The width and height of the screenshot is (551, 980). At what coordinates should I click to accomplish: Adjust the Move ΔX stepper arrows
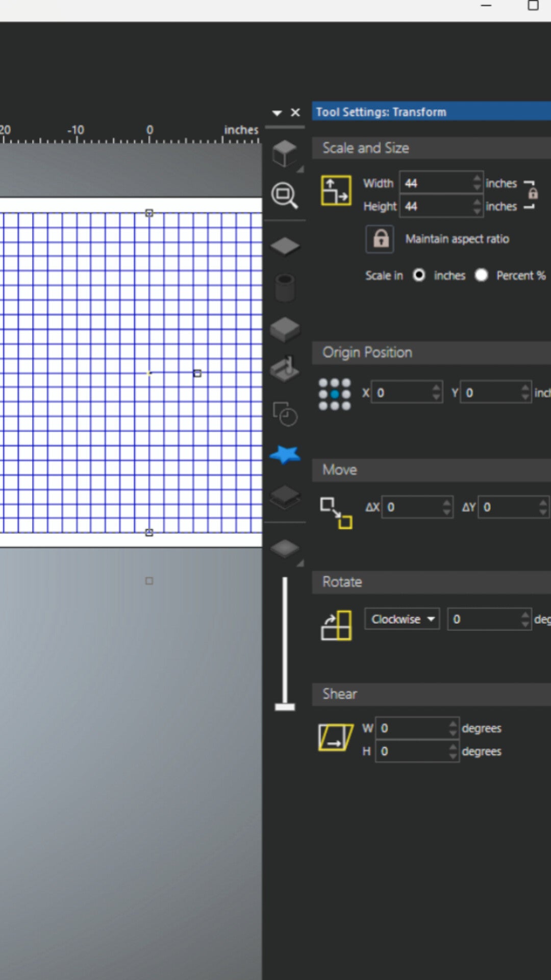point(447,507)
